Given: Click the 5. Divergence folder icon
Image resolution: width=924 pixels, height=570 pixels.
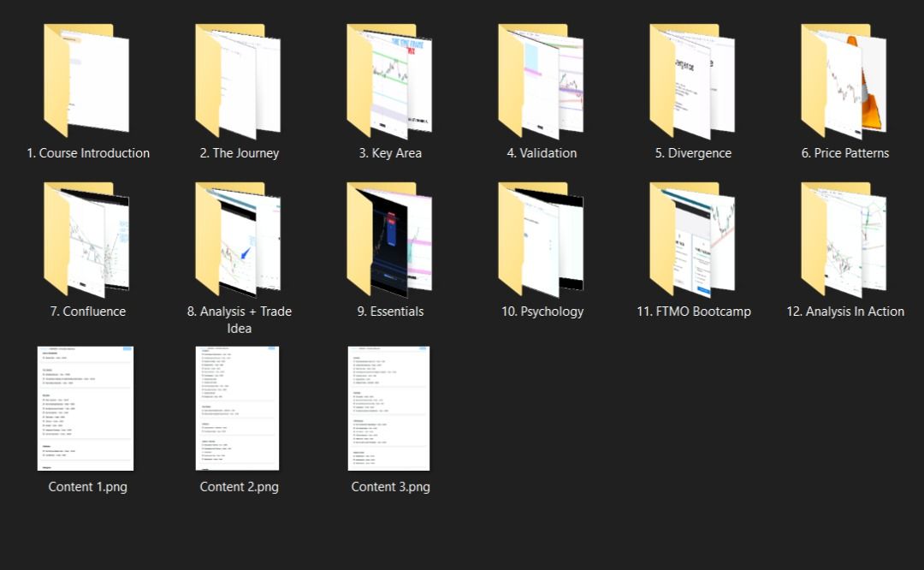Looking at the screenshot, I should coord(692,80).
